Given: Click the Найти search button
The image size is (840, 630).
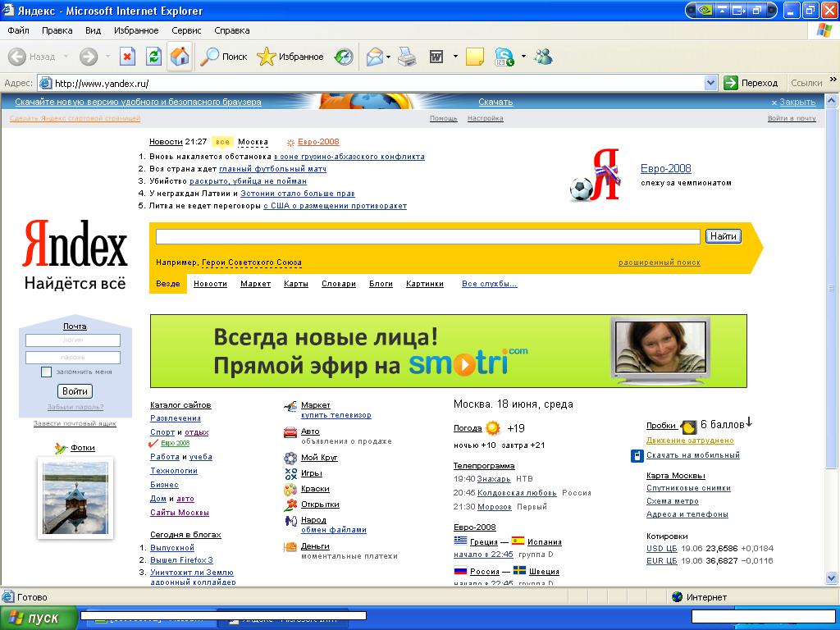Looking at the screenshot, I should pos(724,236).
